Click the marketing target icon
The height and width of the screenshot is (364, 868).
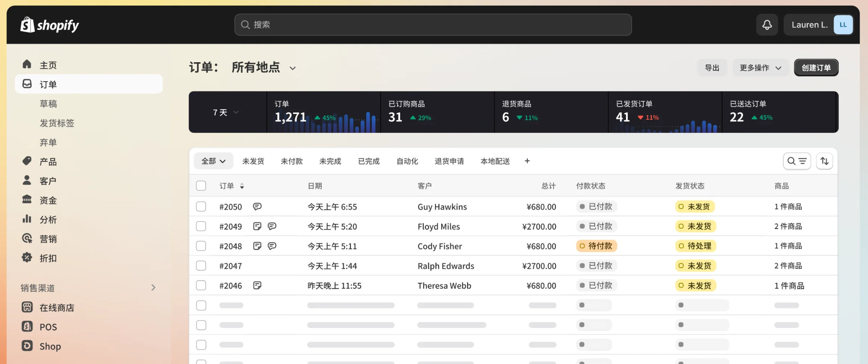point(27,238)
